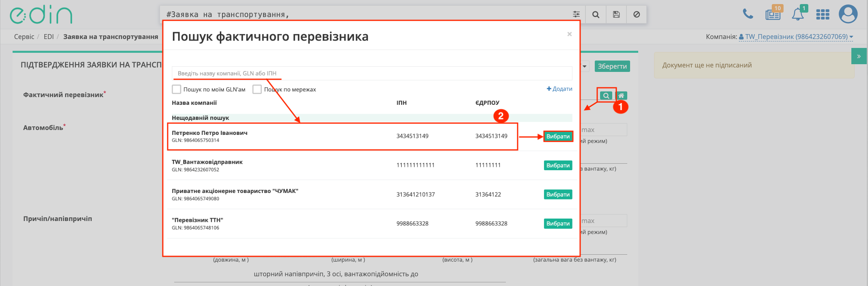Image resolution: width=868 pixels, height=286 pixels.
Task: Open dropdown arrow next to Зберегти button
Action: pos(585,66)
